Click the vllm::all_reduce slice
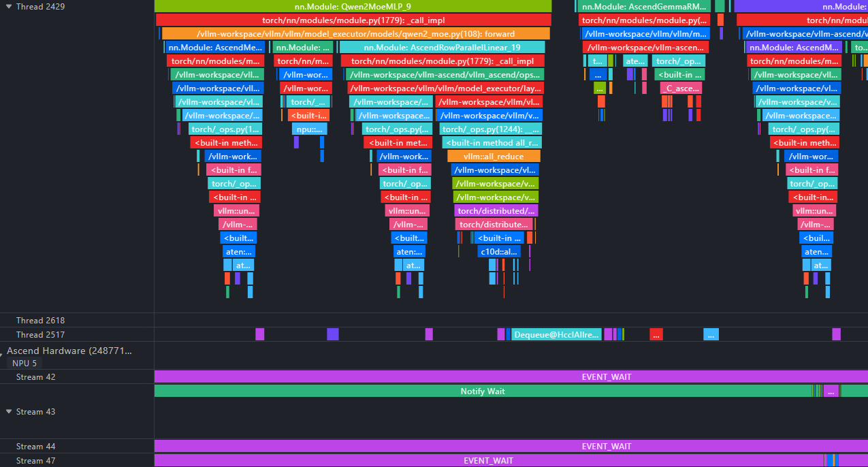 click(x=494, y=156)
